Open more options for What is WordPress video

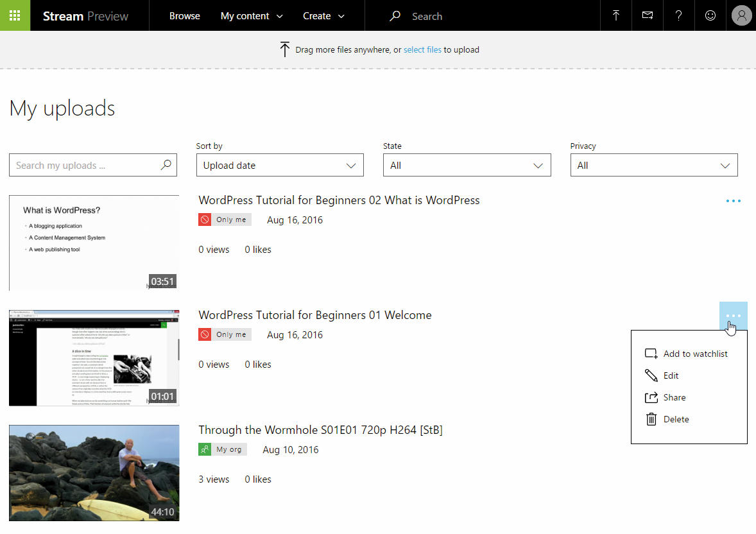click(x=734, y=201)
